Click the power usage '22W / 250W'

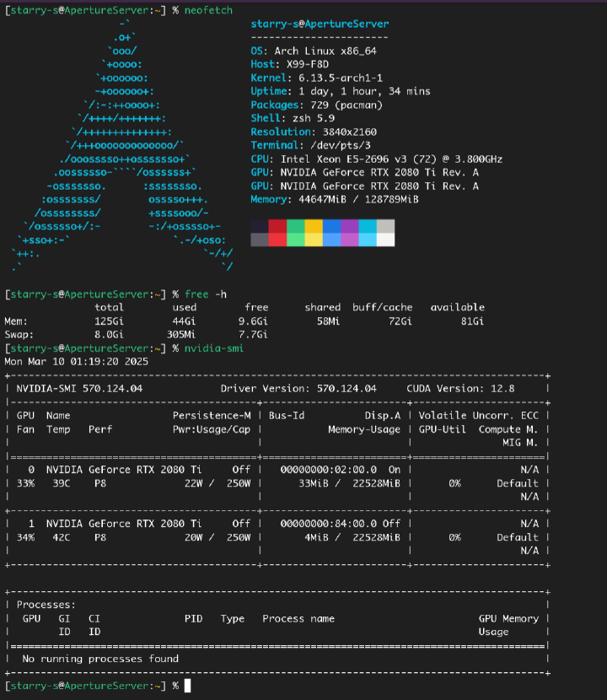pos(218,483)
